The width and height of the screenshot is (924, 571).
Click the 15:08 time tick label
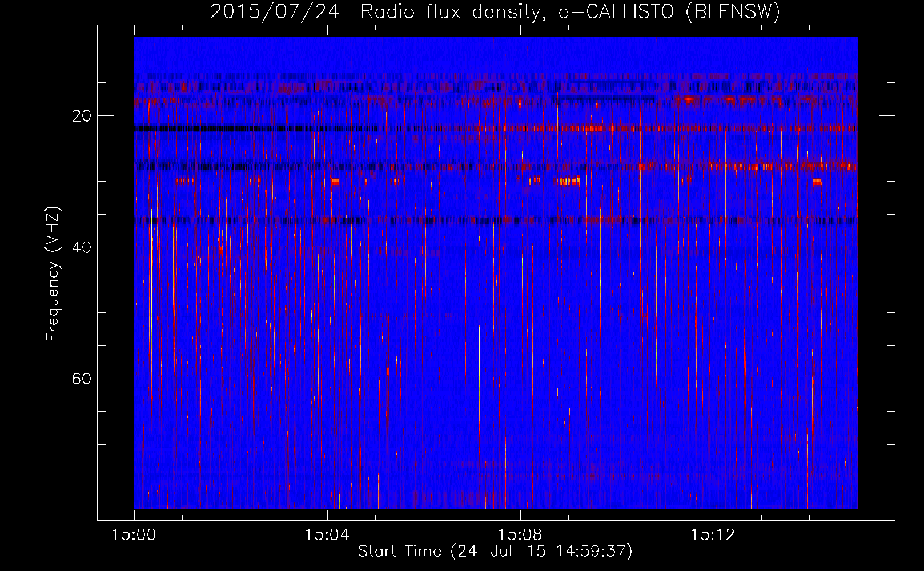coord(520,534)
